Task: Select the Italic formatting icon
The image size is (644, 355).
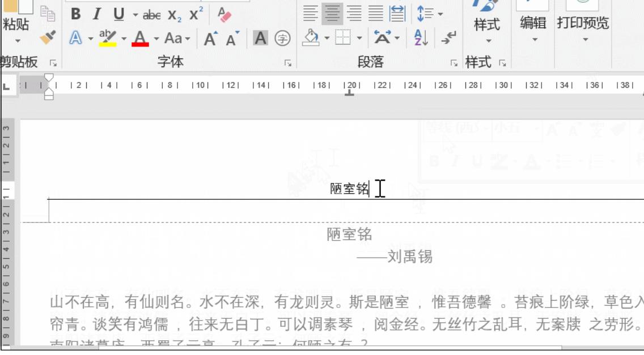Action: point(96,14)
